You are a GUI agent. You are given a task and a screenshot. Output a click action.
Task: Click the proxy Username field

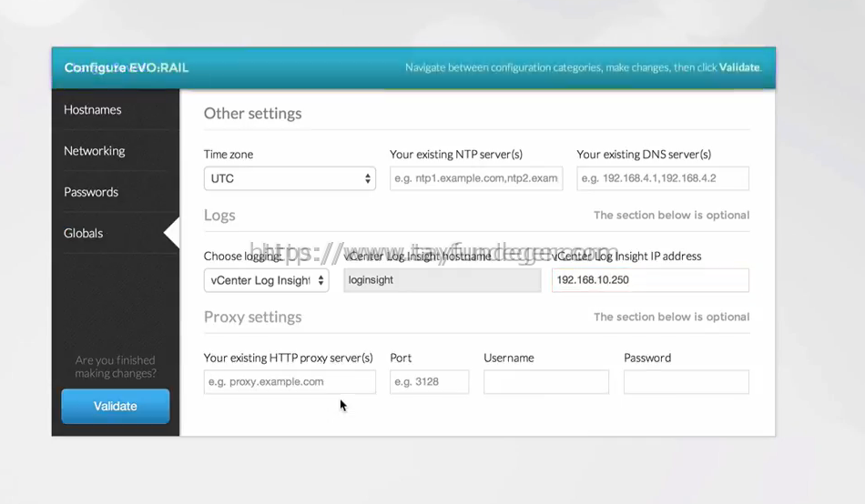(546, 381)
